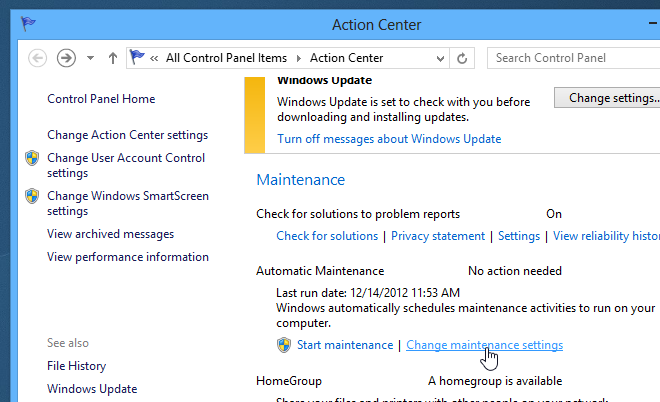Refresh the Action Center page
Image resolution: width=660 pixels, height=402 pixels.
click(x=462, y=58)
